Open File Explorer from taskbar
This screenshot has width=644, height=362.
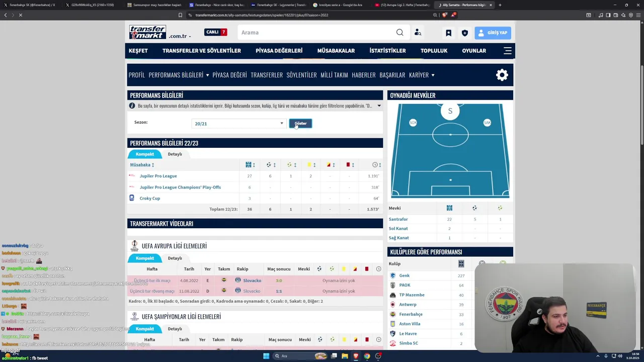(x=345, y=356)
